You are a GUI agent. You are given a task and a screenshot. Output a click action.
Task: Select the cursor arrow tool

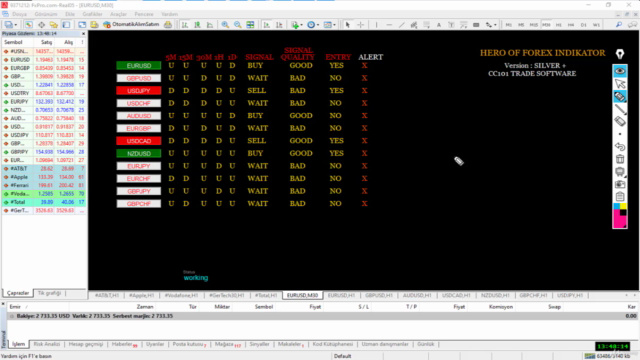pyautogui.click(x=347, y=25)
